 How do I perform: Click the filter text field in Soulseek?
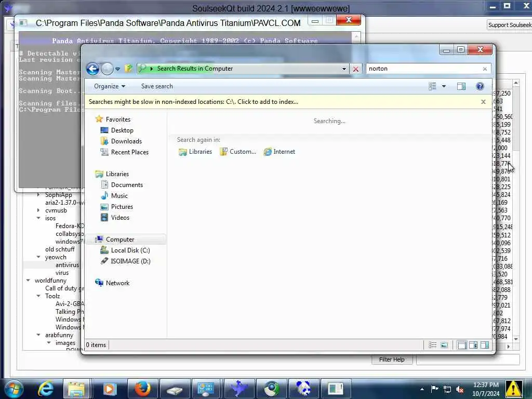tap(468, 360)
